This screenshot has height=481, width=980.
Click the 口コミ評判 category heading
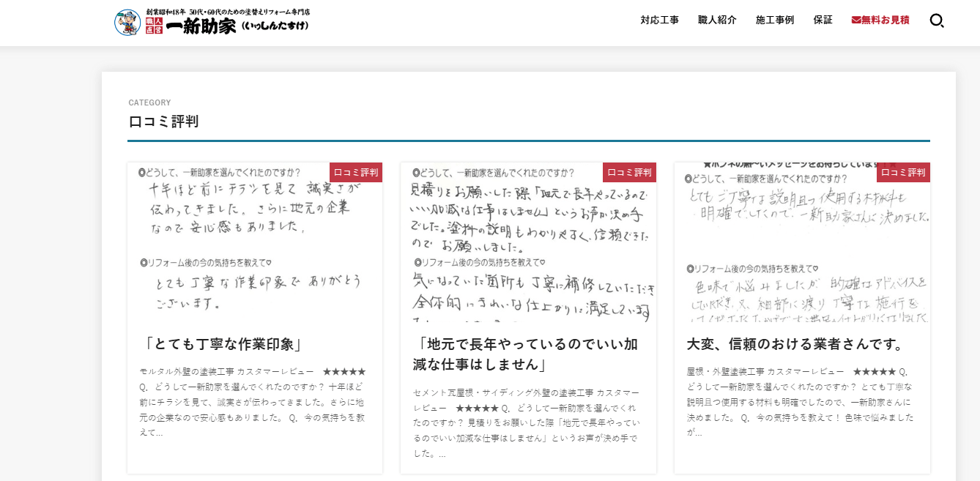[x=163, y=122]
